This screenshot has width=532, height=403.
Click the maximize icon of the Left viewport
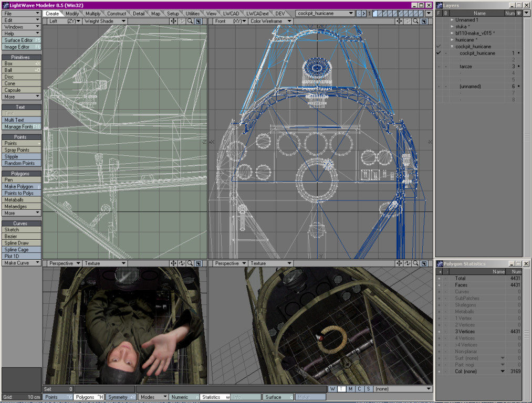(198, 22)
